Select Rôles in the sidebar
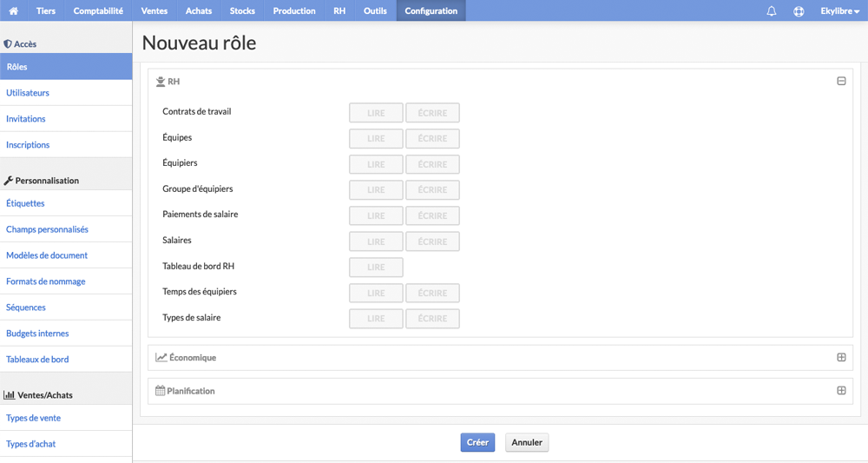The height and width of the screenshot is (463, 868). click(66, 67)
